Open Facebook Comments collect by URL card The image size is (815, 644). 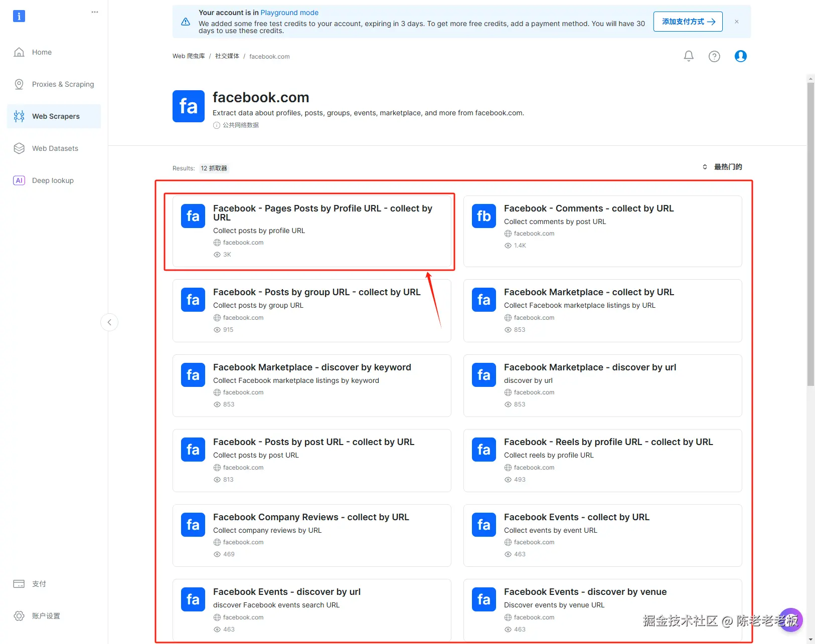602,231
